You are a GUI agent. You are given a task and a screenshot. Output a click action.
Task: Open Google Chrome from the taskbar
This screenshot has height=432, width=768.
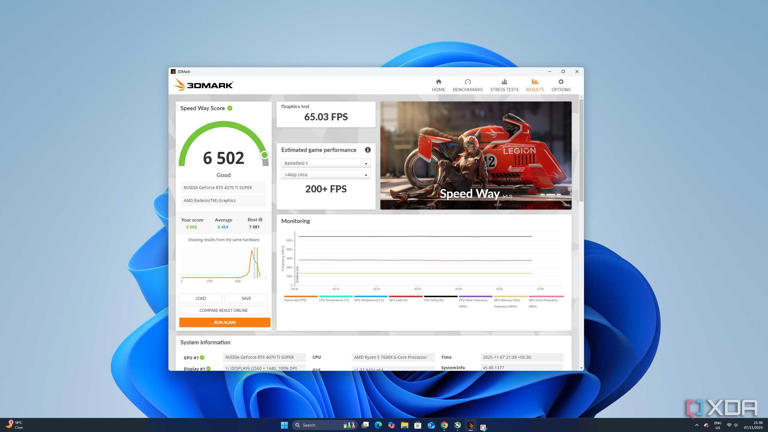coord(444,425)
